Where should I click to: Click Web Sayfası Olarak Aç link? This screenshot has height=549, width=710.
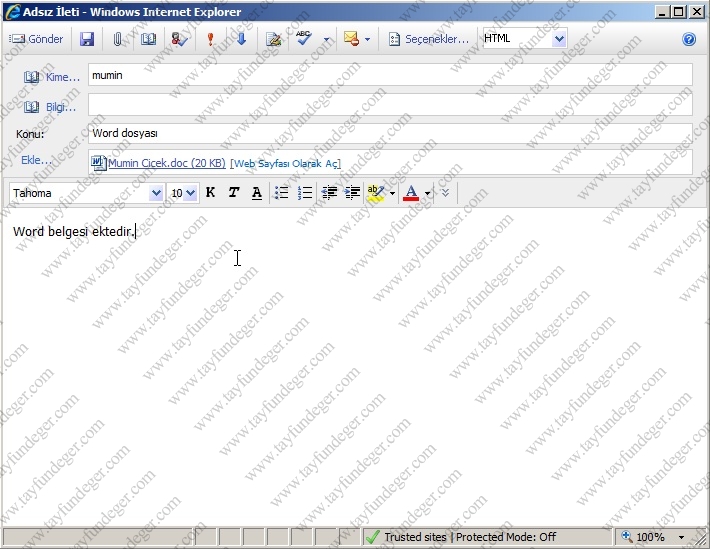[x=285, y=164]
